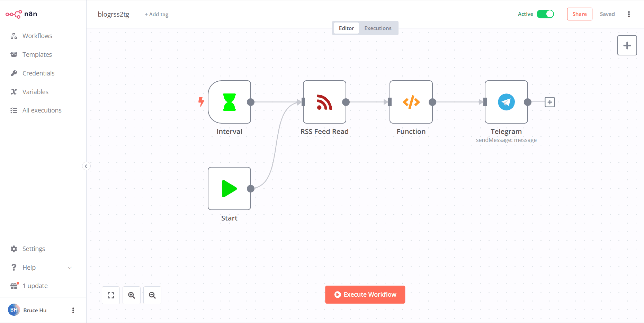Screen dimensions: 644x323
Task: Click the Help question mark icon
Action: [14, 268]
